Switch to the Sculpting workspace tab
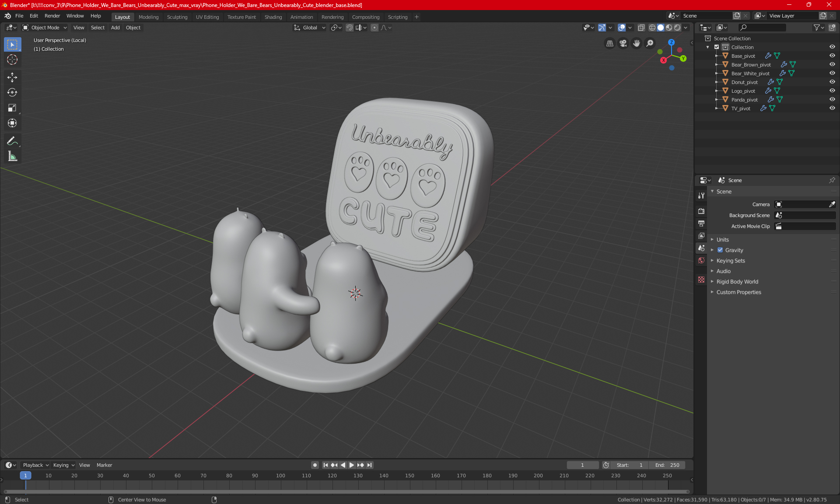The image size is (840, 504). 177,17
